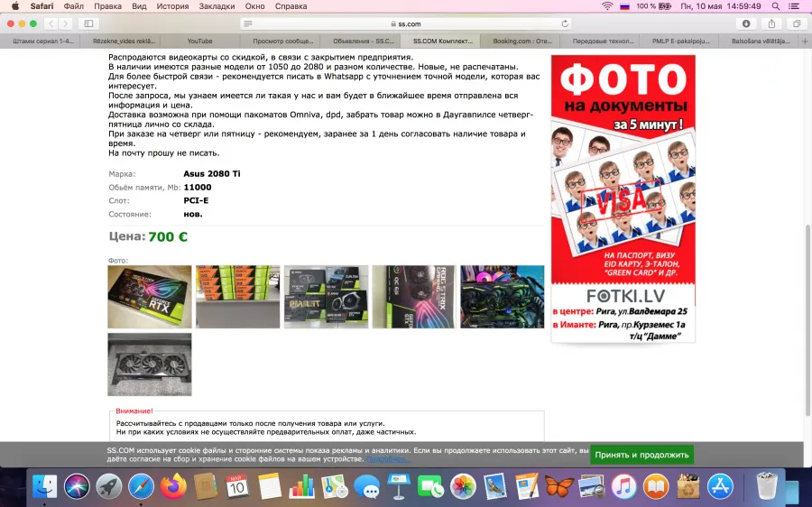812x507 pixels.
Task: Open the Окно menu
Action: [254, 6]
